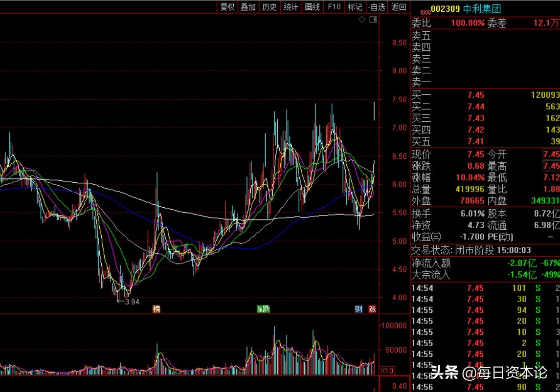Click the diamond icon above chart

362,20
